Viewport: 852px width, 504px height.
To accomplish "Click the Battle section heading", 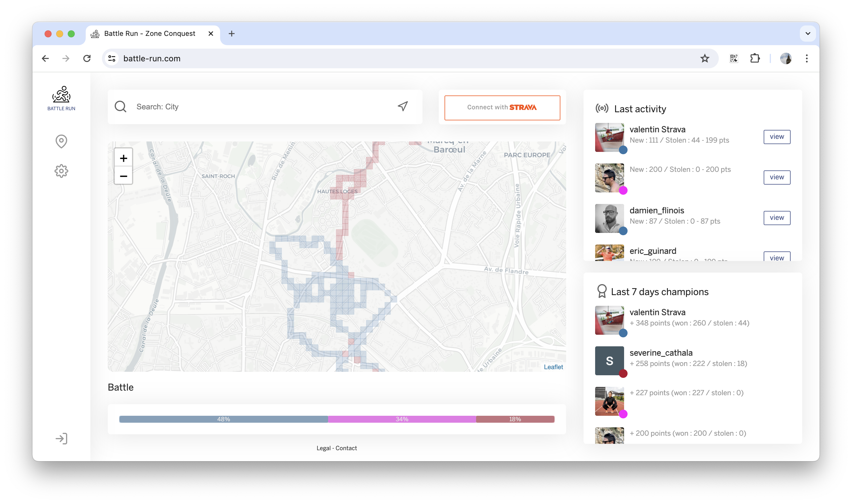I will [x=121, y=387].
